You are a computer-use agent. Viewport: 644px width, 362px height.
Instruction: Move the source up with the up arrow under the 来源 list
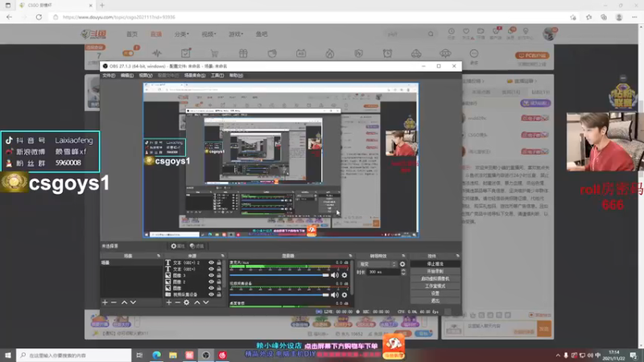[196, 302]
